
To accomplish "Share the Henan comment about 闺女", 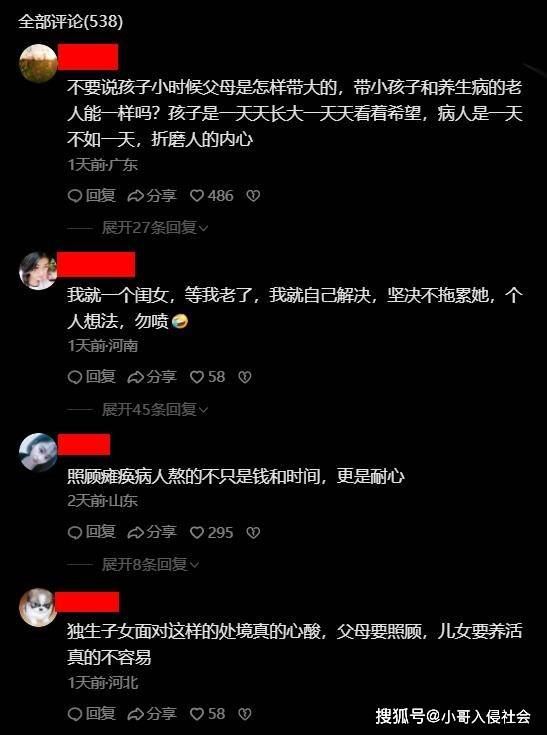I will [152, 377].
